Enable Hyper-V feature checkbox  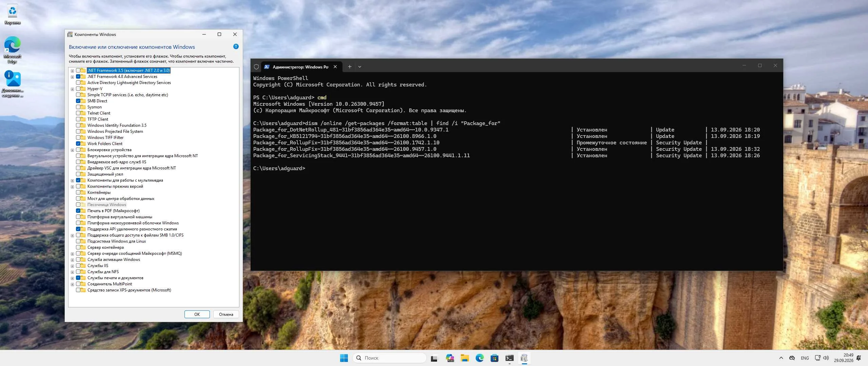[x=78, y=89]
